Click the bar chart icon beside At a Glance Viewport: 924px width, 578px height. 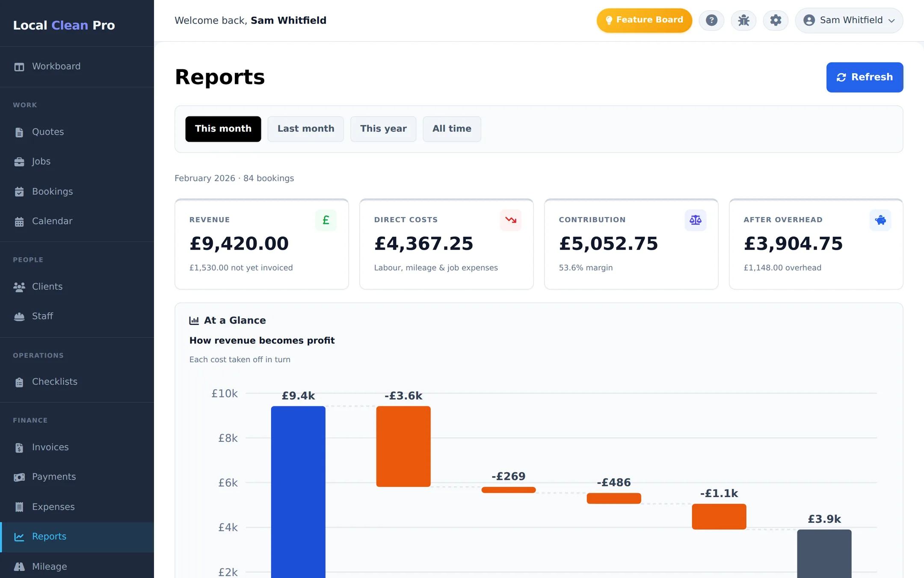coord(194,321)
